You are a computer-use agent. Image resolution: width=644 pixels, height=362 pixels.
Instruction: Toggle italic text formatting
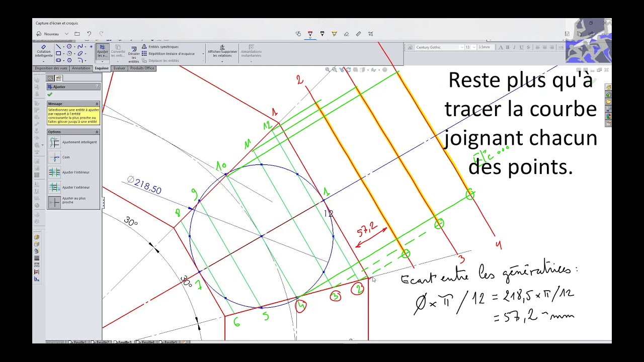[x=514, y=47]
